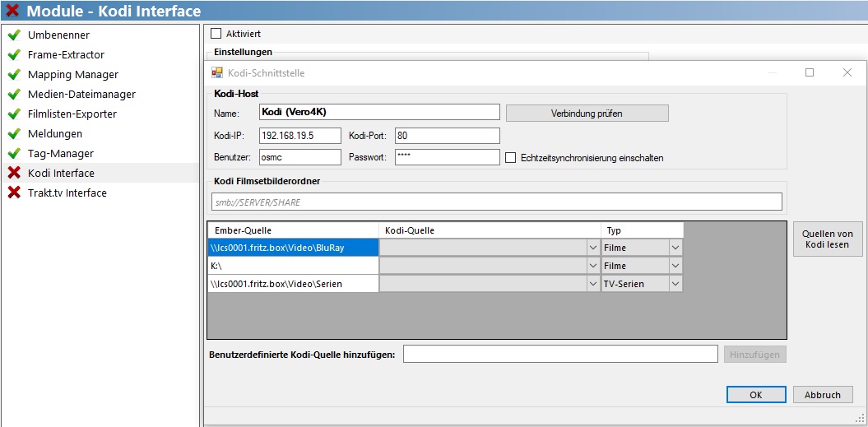Select the K:\ Ember-Quelle cell

(x=294, y=266)
